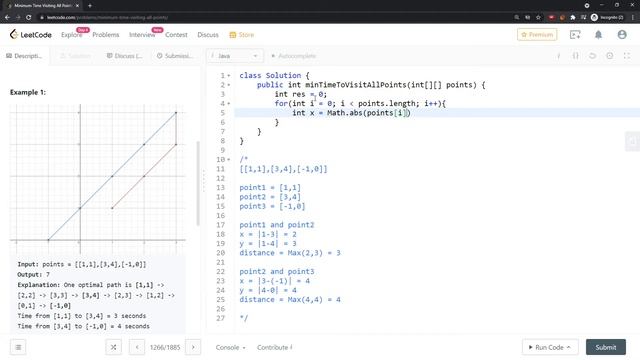Go forward in the browser
Viewport: 640px width, 360px height.
click(x=18, y=18)
